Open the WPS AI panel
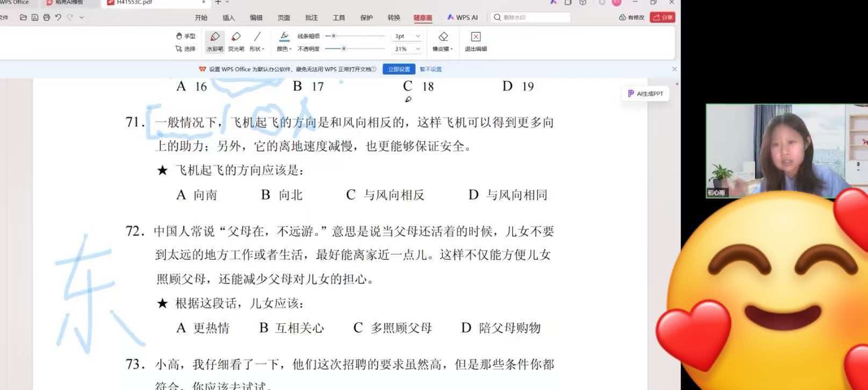This screenshot has height=390, width=868. click(462, 17)
